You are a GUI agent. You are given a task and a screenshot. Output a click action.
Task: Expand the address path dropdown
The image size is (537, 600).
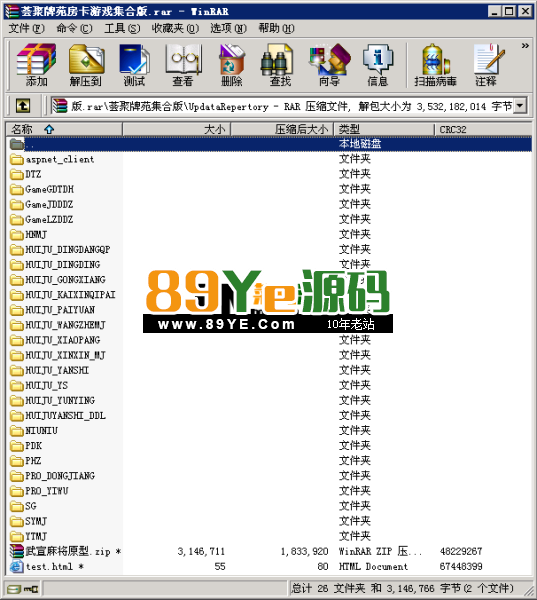pos(520,106)
